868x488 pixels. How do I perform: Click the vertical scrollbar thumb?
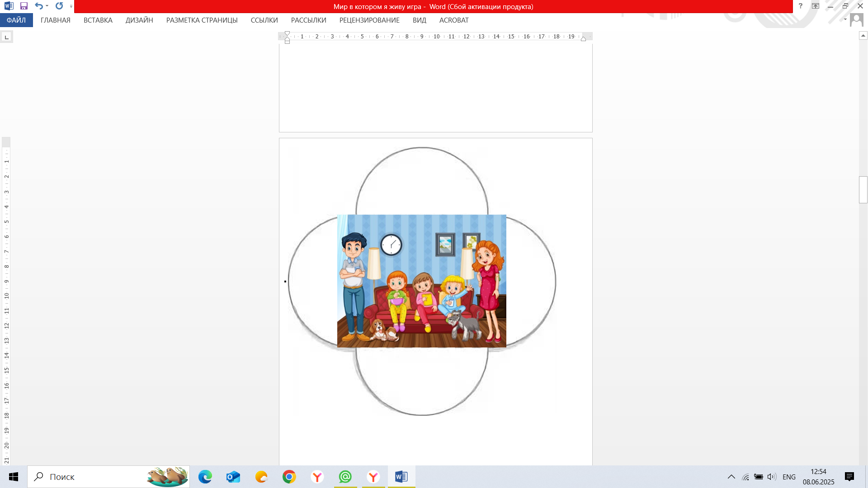pos(863,190)
